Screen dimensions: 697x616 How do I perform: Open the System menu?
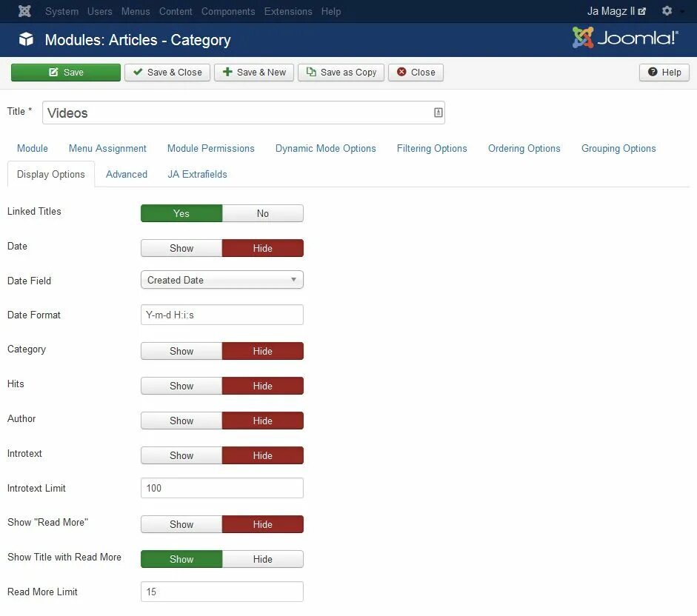[x=61, y=12]
